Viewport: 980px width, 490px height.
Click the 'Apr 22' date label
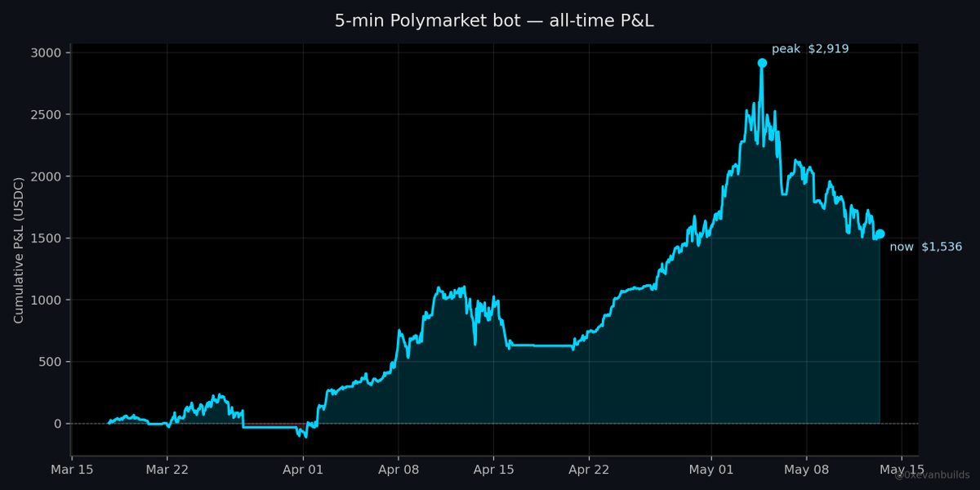[x=589, y=471]
